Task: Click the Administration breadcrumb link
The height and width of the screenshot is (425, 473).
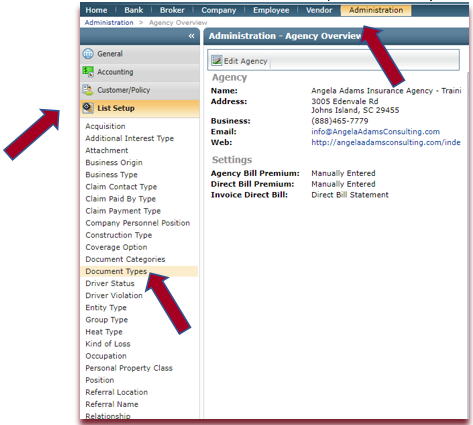Action: click(x=109, y=23)
